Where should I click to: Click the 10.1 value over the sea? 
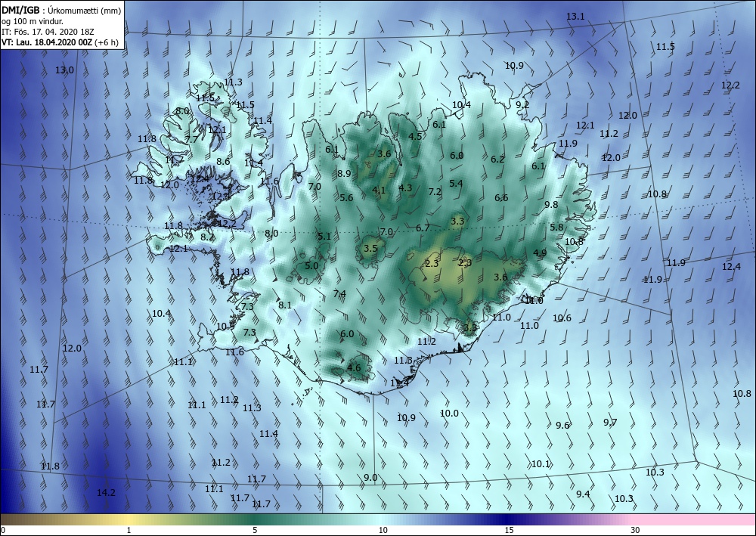click(541, 464)
